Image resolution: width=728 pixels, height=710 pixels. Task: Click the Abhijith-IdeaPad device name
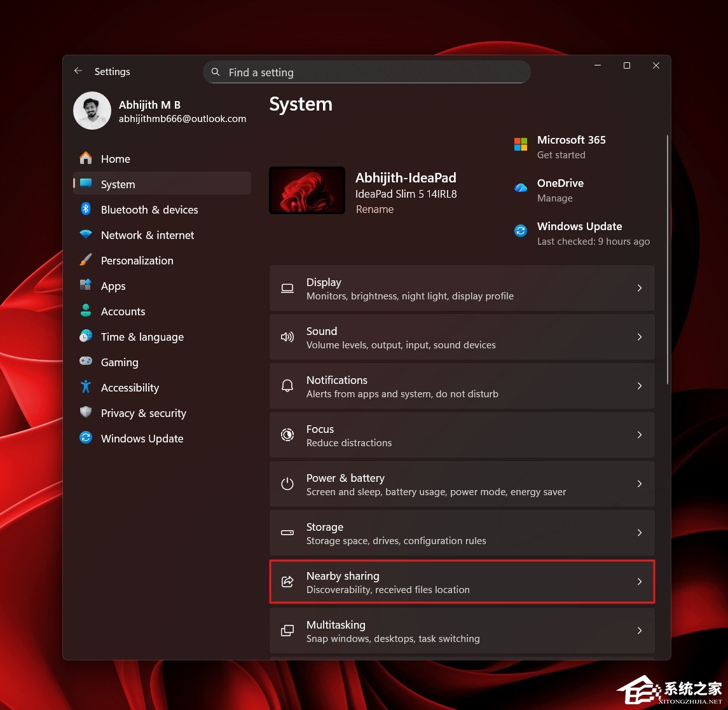click(405, 178)
